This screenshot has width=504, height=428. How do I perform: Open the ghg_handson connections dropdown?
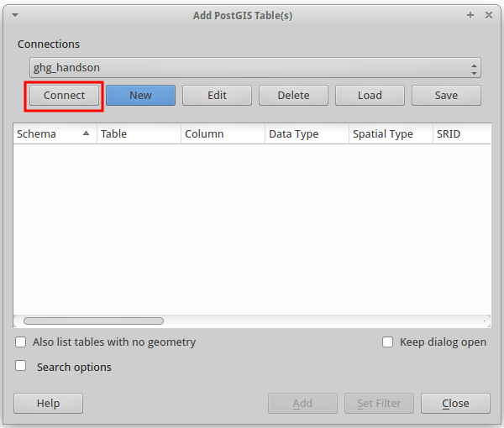(x=255, y=68)
